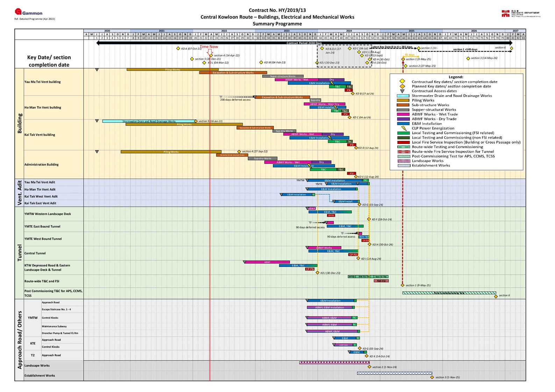
Task: Click the KD M (04-Feb-23) milestone diamond
Action: click(261, 63)
